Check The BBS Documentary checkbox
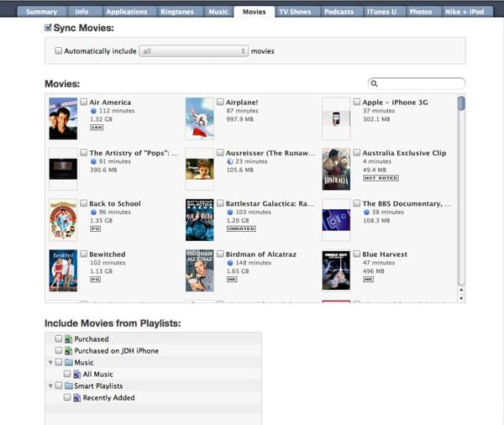The image size is (504, 425). coord(357,203)
